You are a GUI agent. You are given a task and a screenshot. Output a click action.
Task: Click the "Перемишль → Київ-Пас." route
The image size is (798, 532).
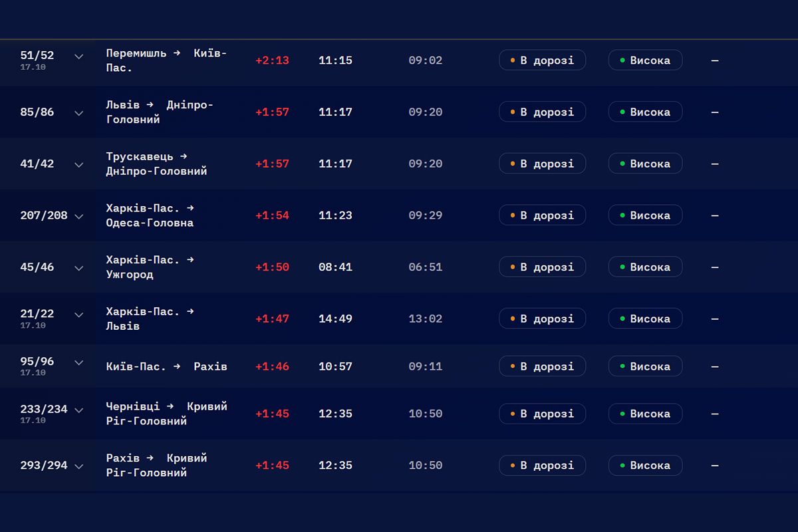tap(166, 60)
